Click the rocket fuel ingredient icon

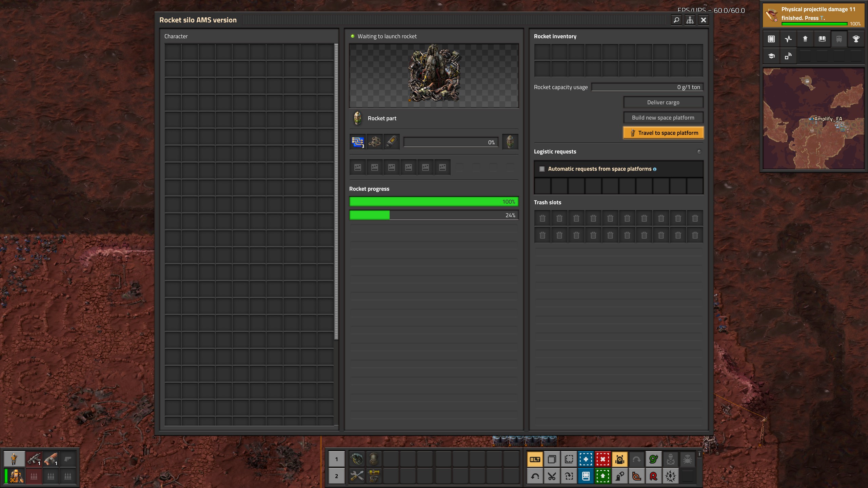click(391, 142)
